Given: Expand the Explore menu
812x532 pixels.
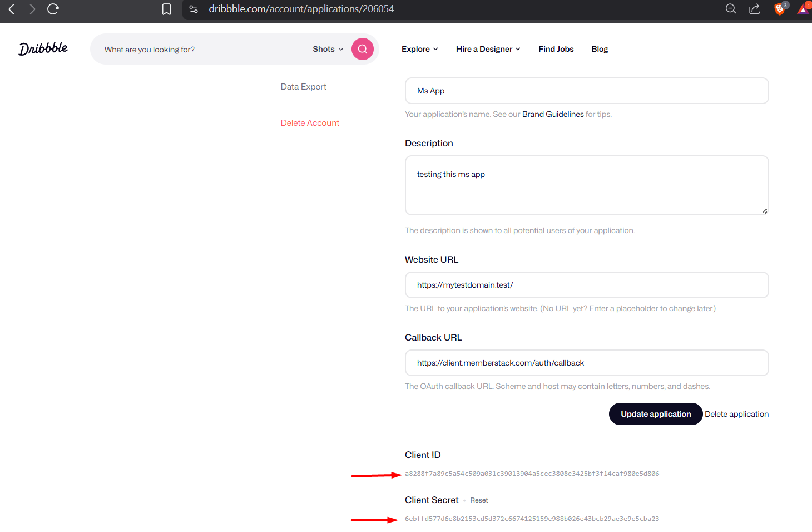Looking at the screenshot, I should (420, 49).
